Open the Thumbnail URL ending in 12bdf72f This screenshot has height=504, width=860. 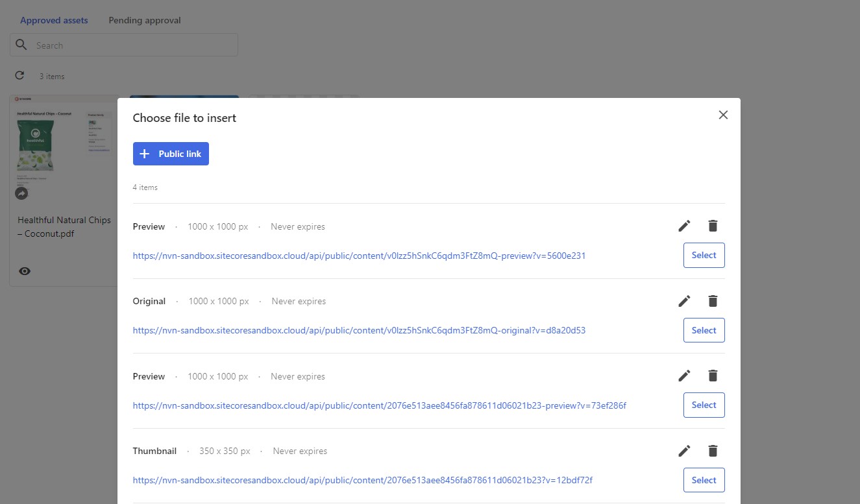[362, 480]
